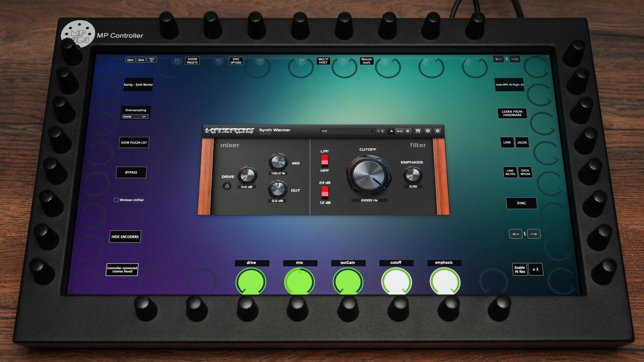Click the emphasis encoder label
Screen dimensions: 644x362
pos(444,263)
